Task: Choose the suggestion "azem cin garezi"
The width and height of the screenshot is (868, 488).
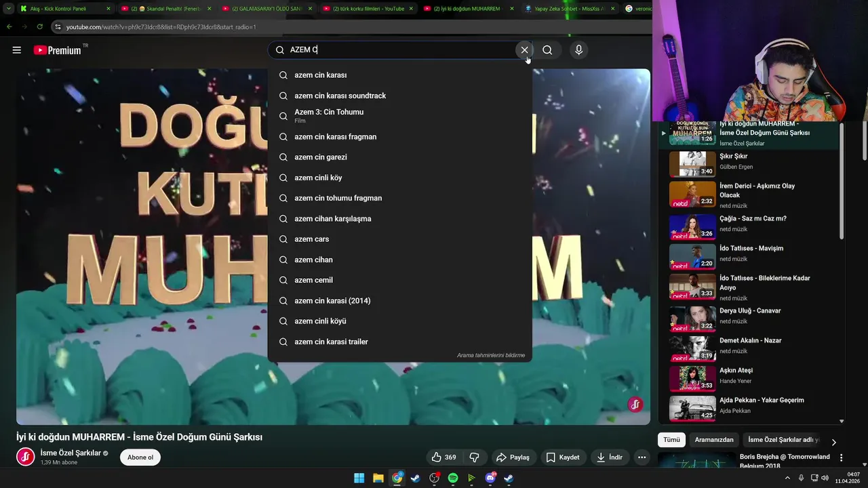Action: click(x=400, y=157)
